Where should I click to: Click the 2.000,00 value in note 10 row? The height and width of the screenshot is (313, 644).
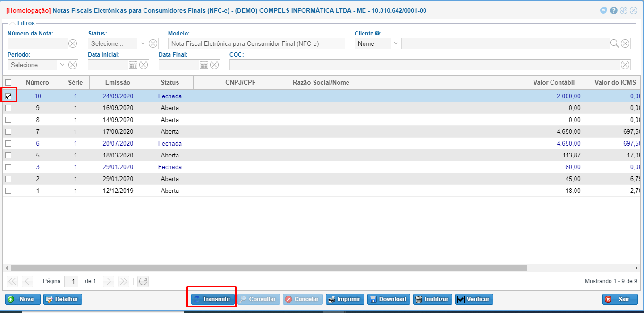[x=568, y=96]
